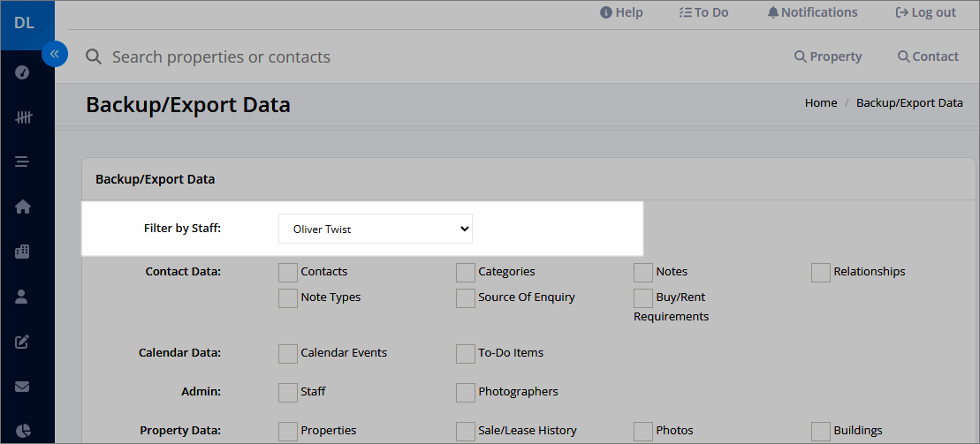Open the edit pencil icon in sidebar
980x444 pixels.
point(22,342)
